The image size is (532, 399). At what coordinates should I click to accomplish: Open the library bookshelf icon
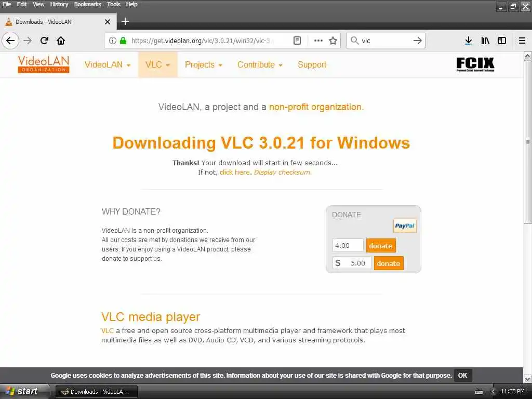485,41
